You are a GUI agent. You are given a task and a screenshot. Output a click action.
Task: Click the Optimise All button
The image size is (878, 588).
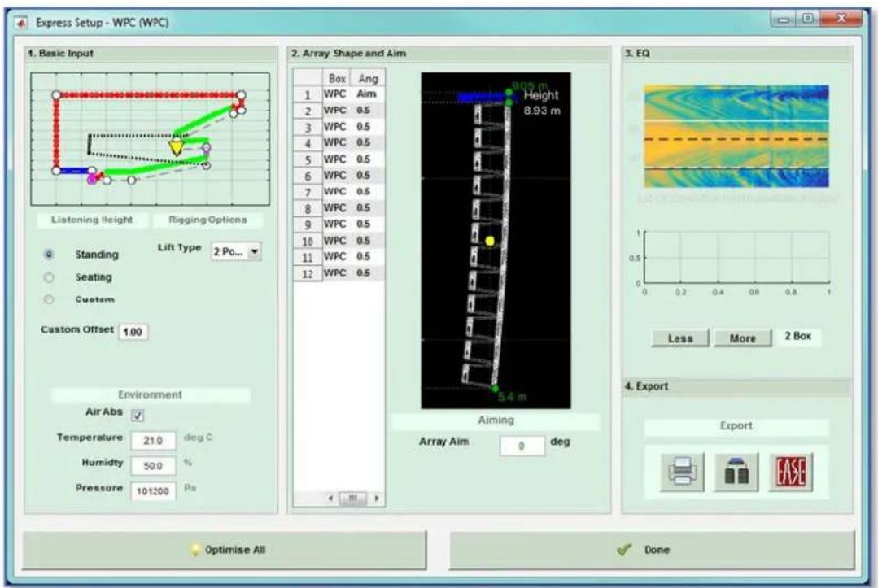coord(225,550)
